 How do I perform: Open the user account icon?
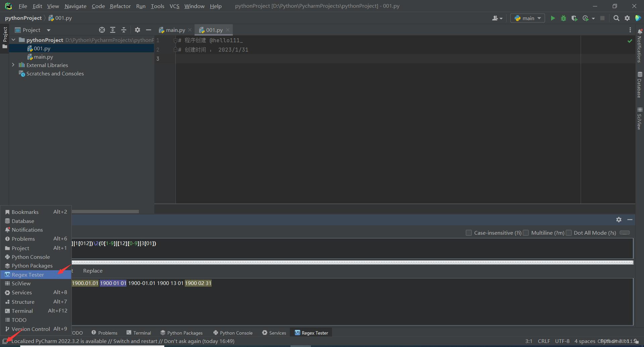(x=495, y=18)
